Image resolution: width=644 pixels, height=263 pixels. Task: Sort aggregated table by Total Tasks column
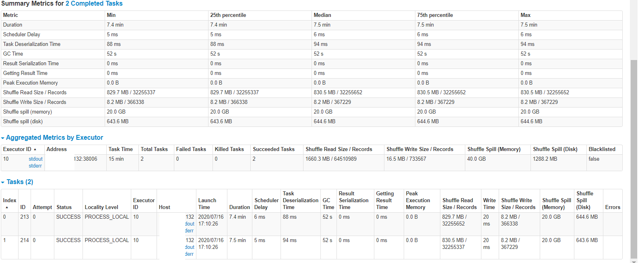click(x=154, y=149)
